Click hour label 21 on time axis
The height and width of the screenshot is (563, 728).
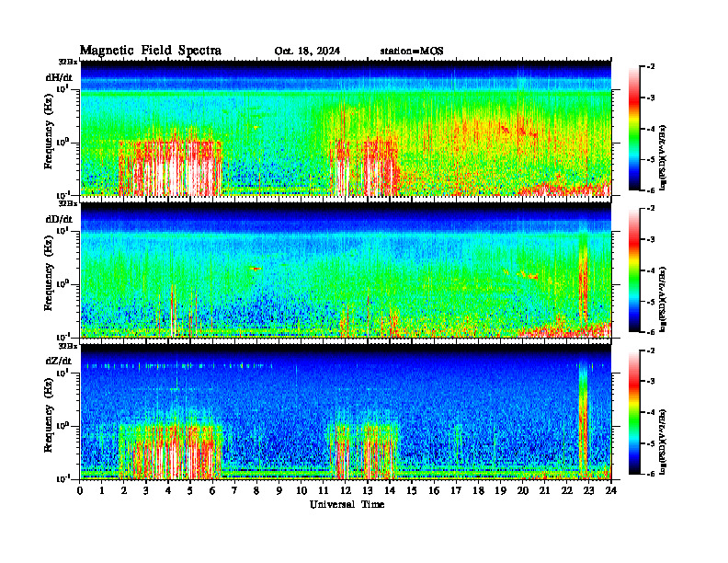544,491
